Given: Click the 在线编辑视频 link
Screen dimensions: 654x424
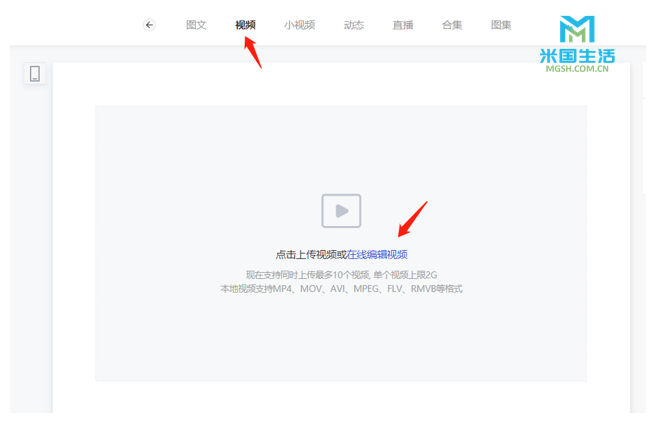Looking at the screenshot, I should tap(377, 254).
